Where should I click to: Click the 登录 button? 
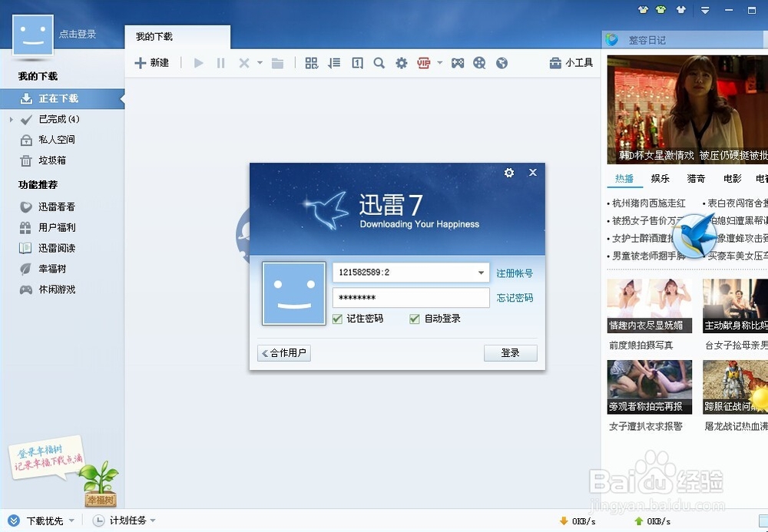(511, 353)
